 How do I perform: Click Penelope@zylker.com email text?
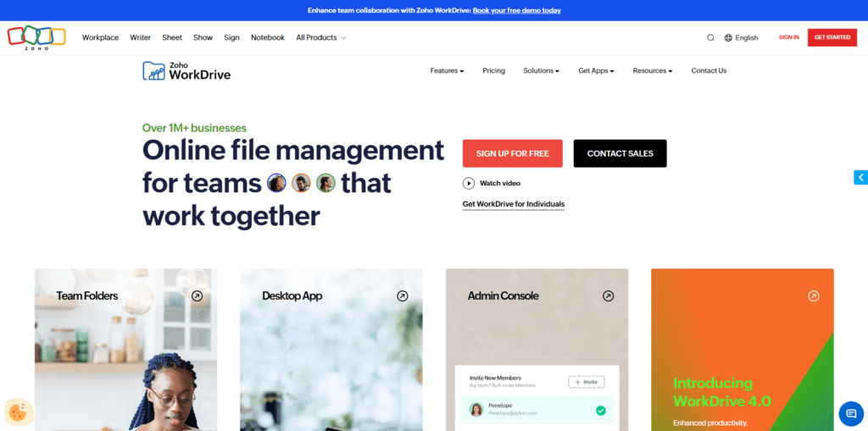[x=512, y=413]
